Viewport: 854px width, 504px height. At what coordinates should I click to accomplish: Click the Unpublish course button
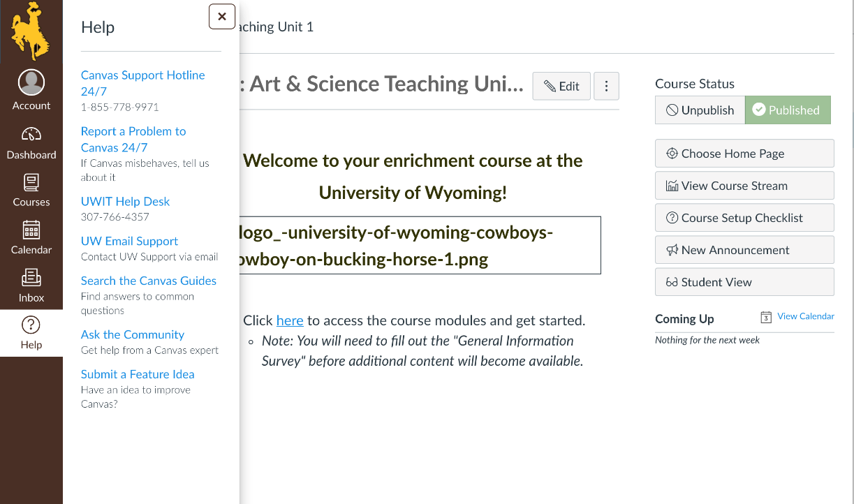pyautogui.click(x=700, y=110)
